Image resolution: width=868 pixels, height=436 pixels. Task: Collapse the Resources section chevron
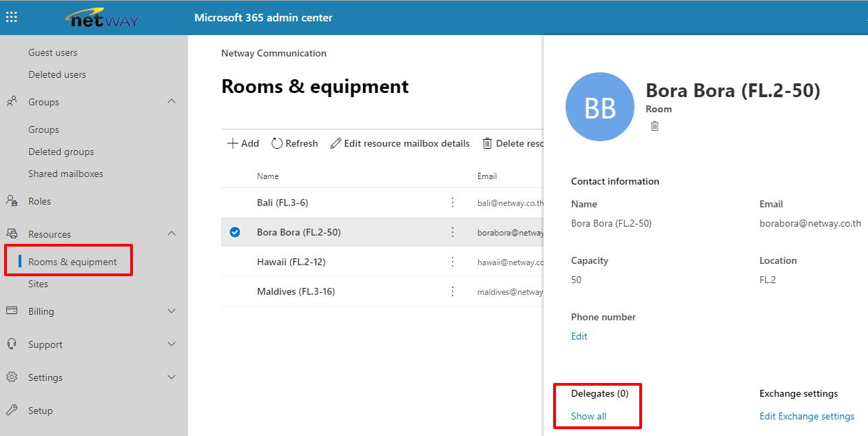(172, 234)
